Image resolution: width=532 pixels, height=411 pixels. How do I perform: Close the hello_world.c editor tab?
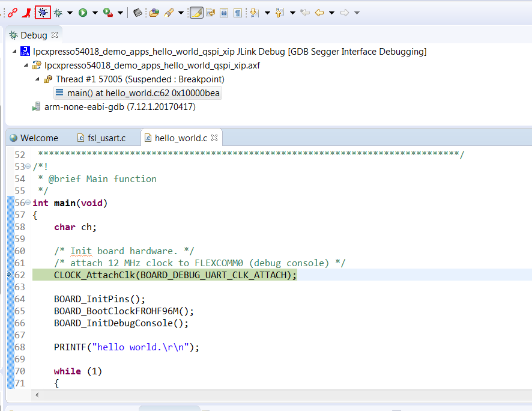pos(214,138)
